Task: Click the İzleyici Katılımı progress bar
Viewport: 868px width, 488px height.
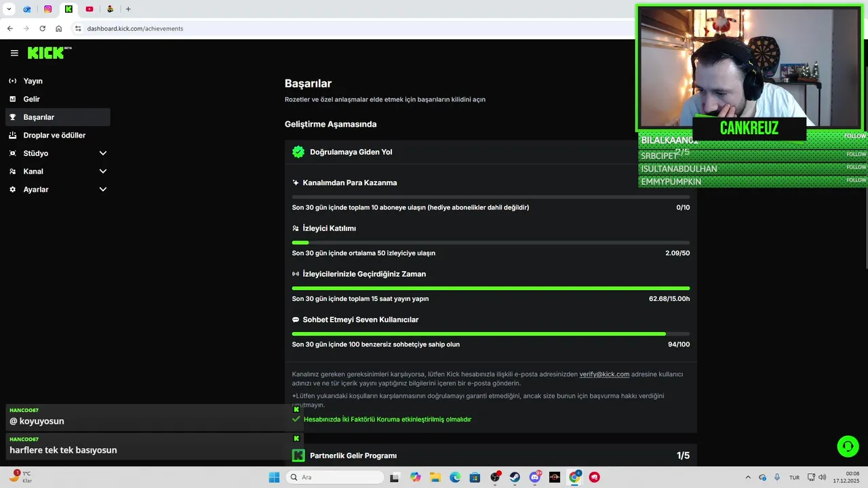Action: (491, 243)
